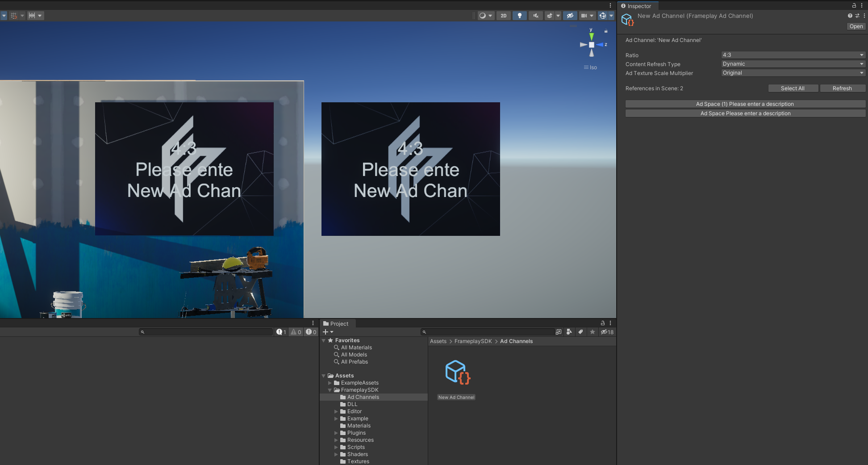Select the DLL folder
Viewport: 868px width, 465px height.
[x=352, y=404]
